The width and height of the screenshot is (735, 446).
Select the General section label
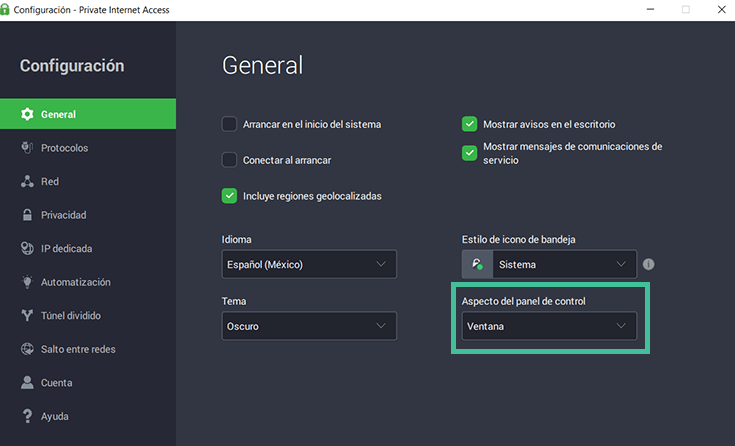58,114
